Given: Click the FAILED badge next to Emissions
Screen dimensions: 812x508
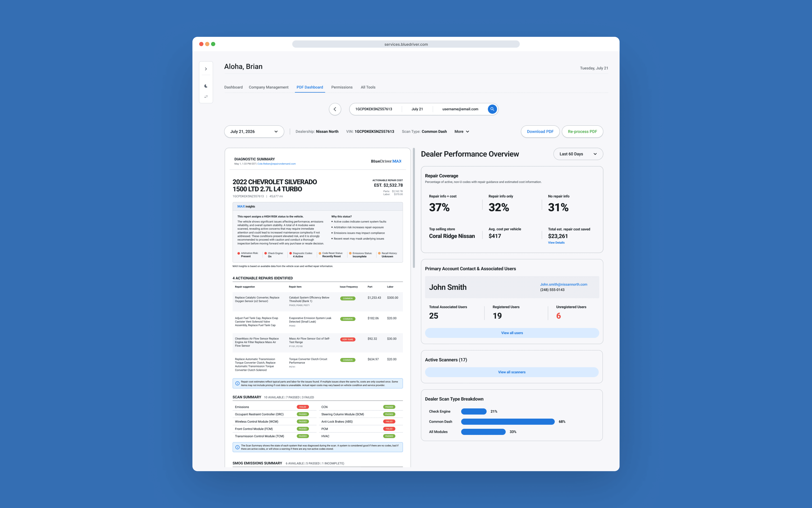Looking at the screenshot, I should point(303,407).
